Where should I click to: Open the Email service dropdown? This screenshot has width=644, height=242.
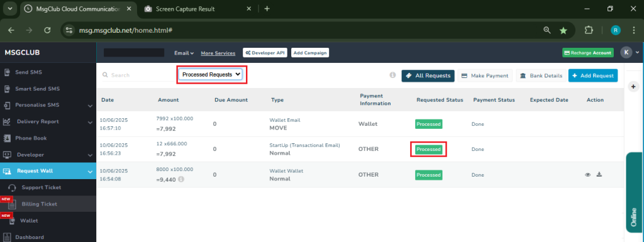[184, 53]
